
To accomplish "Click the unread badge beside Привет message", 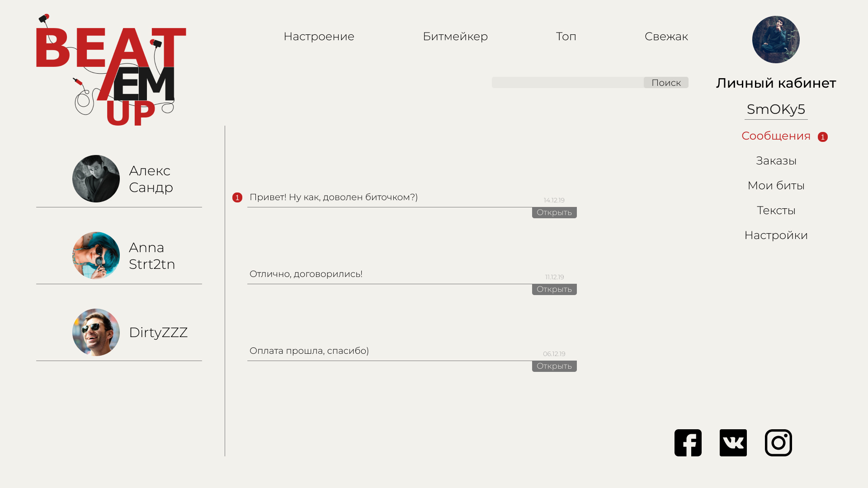I will (237, 197).
